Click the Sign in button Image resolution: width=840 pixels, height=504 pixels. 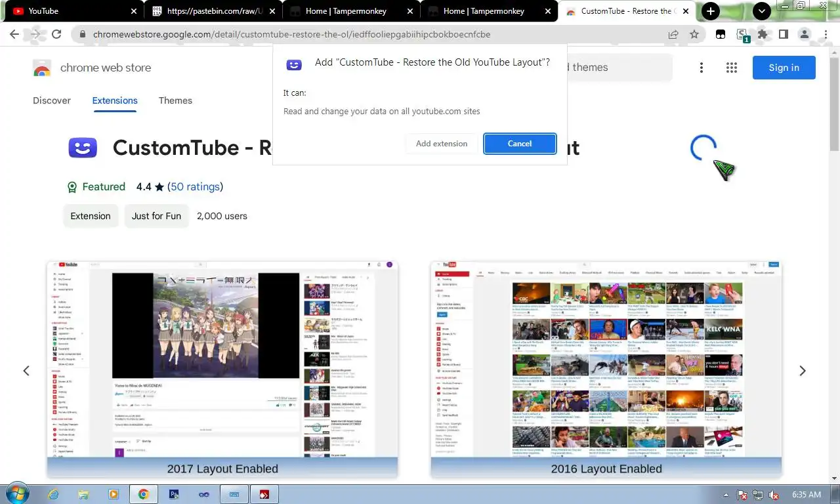click(x=784, y=68)
